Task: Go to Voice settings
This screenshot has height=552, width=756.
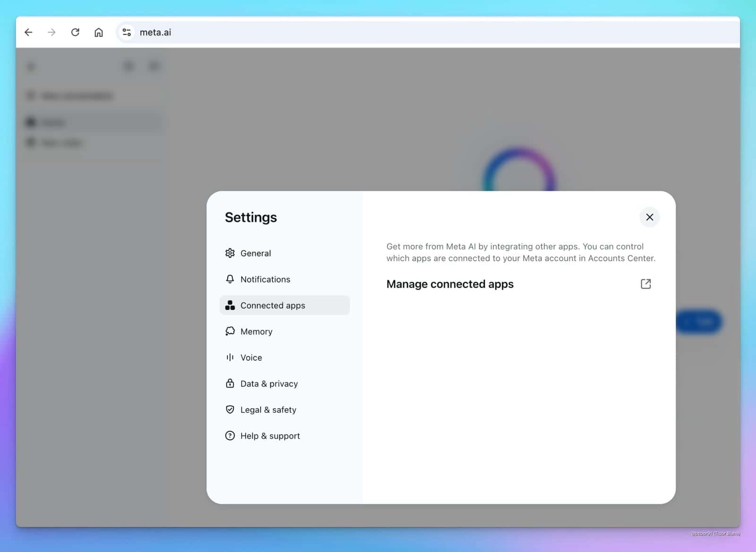Action: [251, 357]
